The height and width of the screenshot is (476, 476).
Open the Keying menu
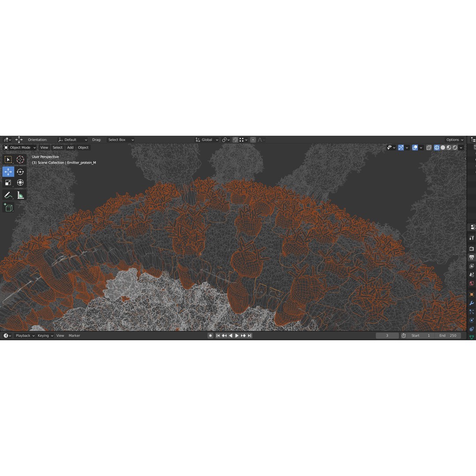(x=45, y=335)
